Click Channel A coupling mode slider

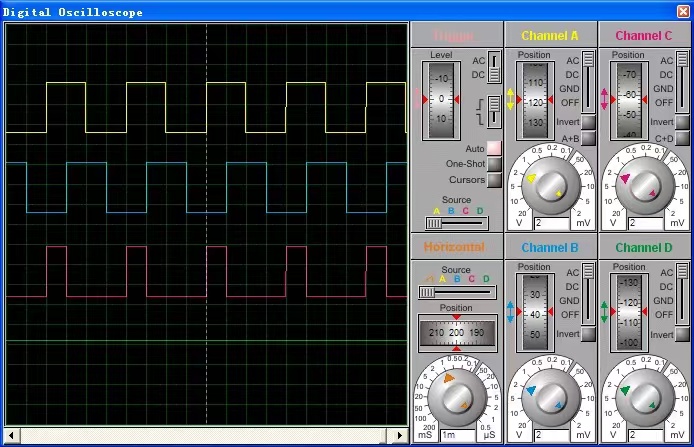[x=588, y=82]
